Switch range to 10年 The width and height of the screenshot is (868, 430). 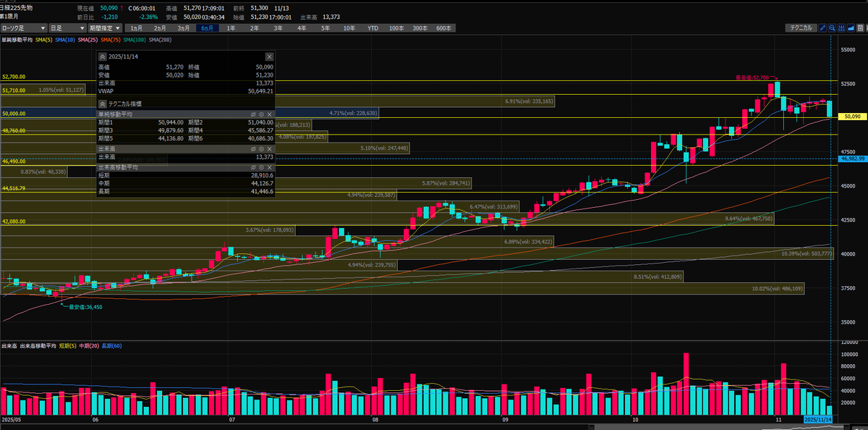tap(349, 28)
